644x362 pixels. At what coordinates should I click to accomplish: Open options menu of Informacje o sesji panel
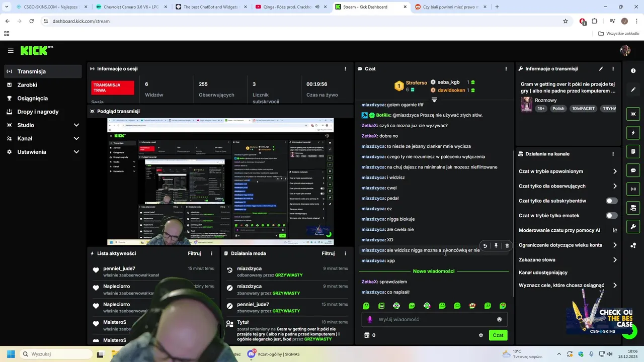[345, 69]
